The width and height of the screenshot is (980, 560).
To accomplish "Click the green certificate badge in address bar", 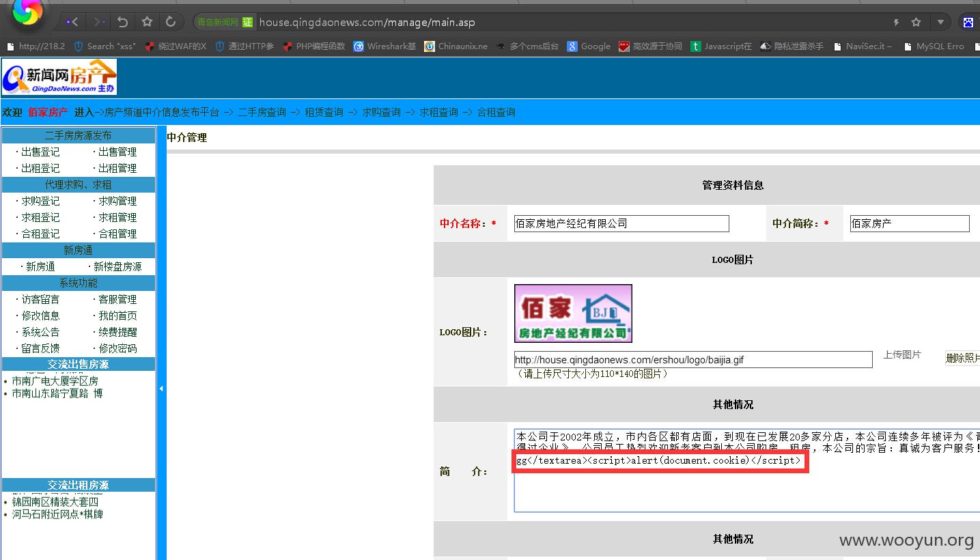I will pyautogui.click(x=247, y=22).
